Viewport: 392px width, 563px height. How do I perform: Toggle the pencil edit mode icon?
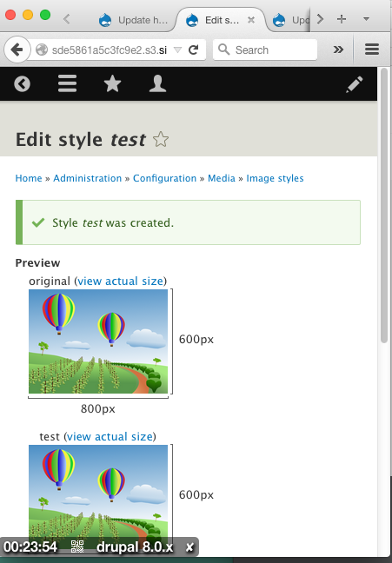[x=355, y=84]
